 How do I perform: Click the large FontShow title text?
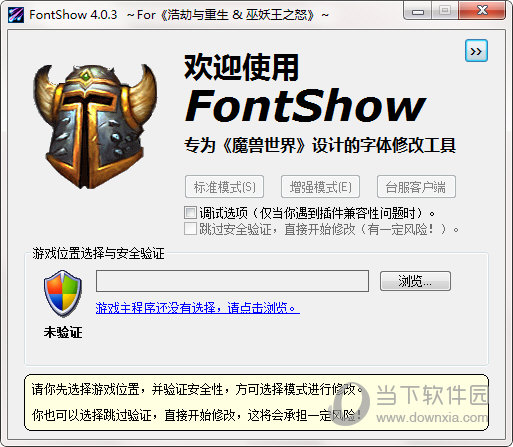pos(305,106)
